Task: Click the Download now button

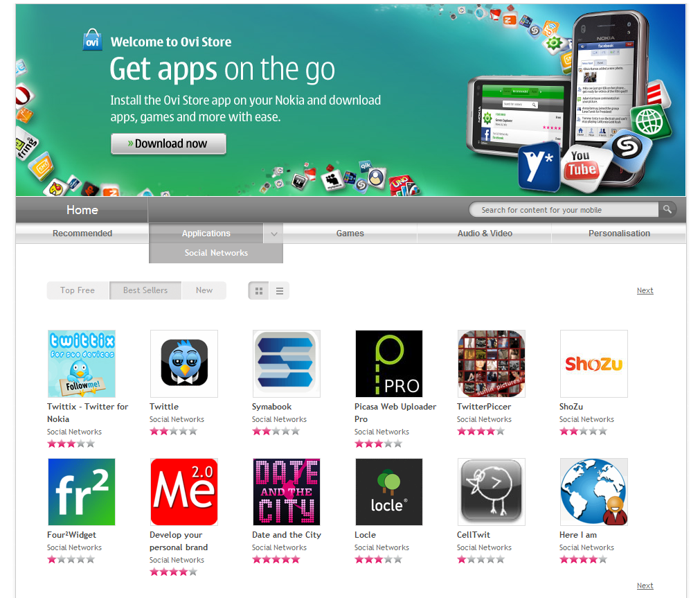Action: point(168,143)
